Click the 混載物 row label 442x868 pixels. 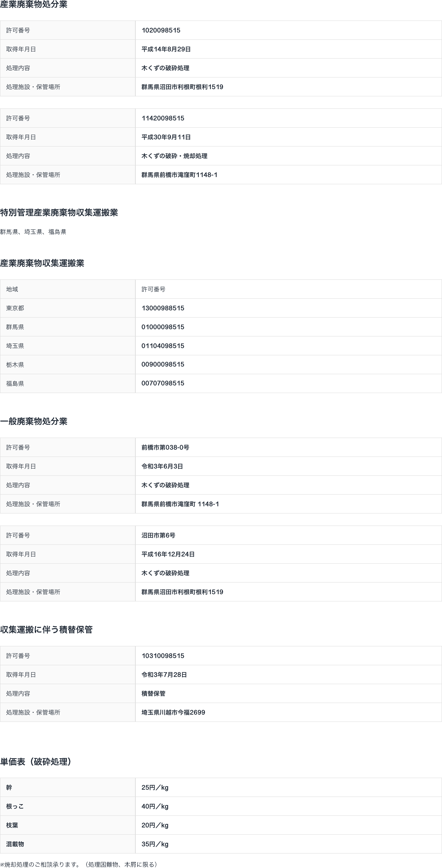[15, 844]
